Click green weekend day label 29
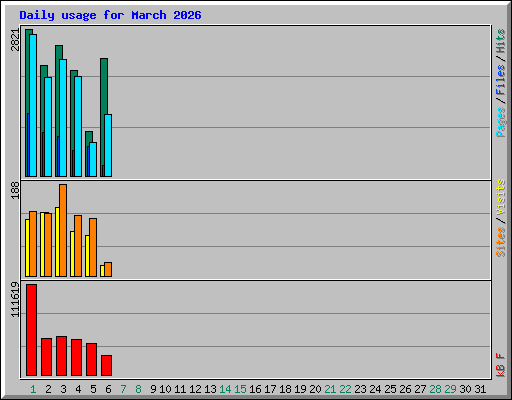512x400 pixels. tap(450, 389)
